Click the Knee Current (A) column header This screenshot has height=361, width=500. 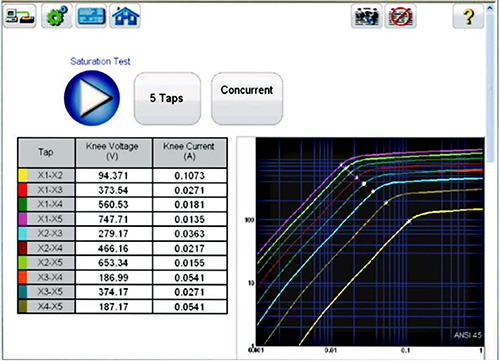pyautogui.click(x=190, y=152)
